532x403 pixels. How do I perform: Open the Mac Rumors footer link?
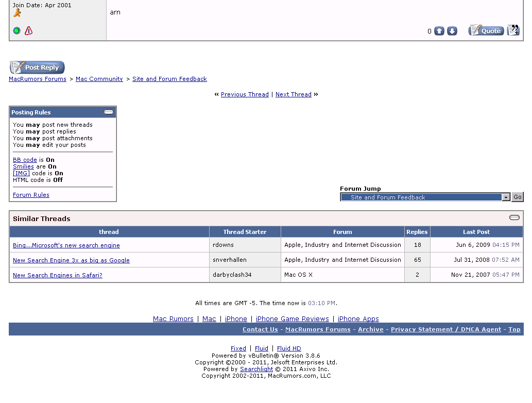[x=173, y=319]
